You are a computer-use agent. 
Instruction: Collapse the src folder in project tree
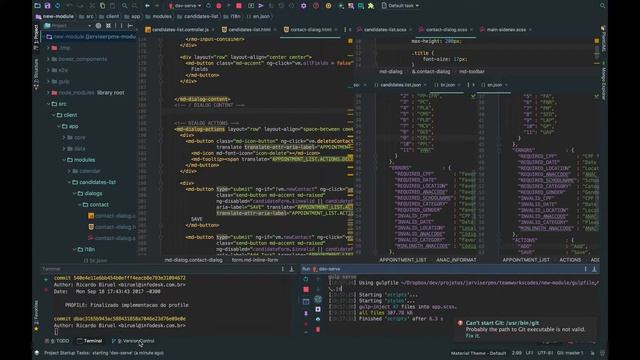point(48,104)
